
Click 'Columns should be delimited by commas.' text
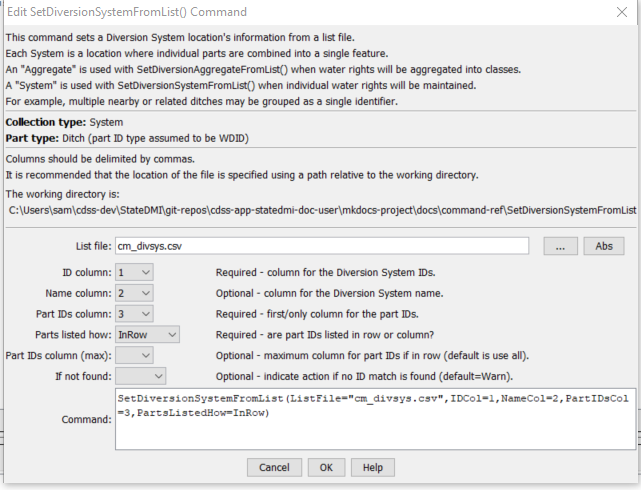[x=100, y=159]
